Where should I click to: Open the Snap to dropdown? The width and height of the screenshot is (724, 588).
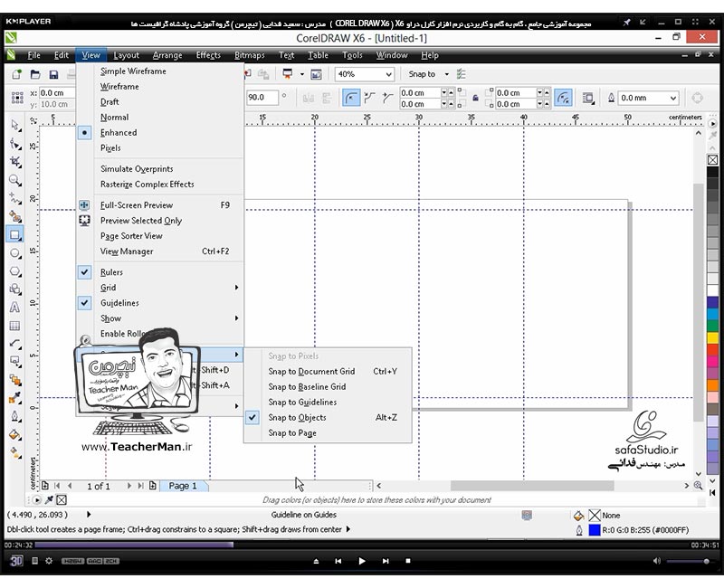tap(446, 74)
